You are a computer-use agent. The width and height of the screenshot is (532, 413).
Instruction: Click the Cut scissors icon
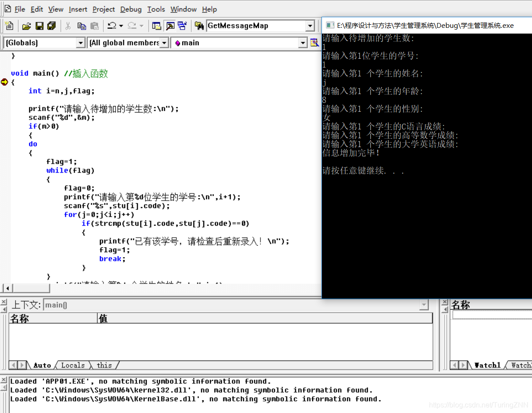click(68, 26)
